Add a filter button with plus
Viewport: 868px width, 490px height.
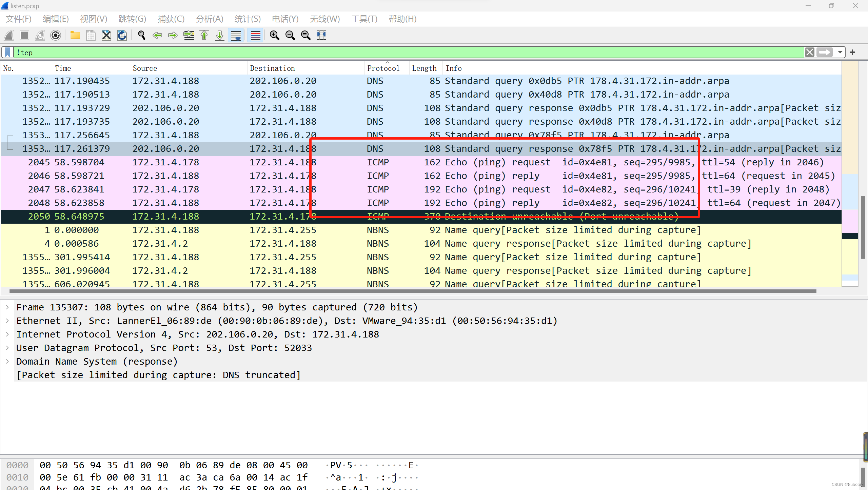coord(852,52)
